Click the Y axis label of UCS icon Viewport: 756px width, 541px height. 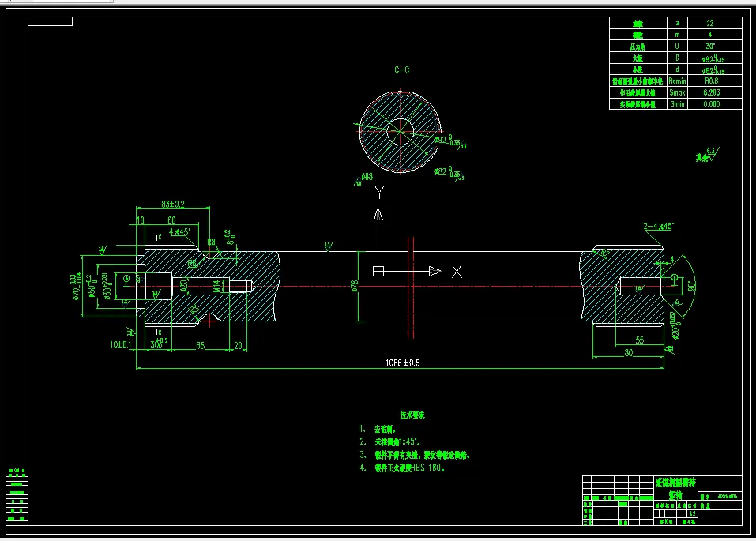(379, 193)
